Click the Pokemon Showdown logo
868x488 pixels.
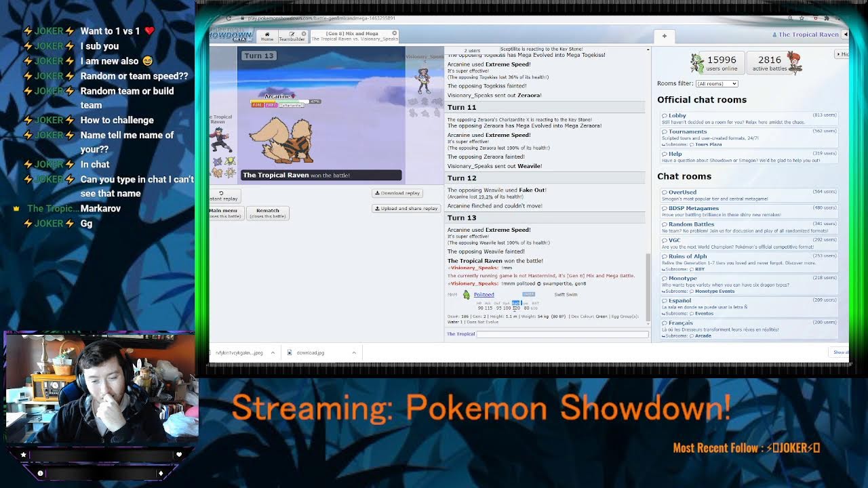click(231, 35)
